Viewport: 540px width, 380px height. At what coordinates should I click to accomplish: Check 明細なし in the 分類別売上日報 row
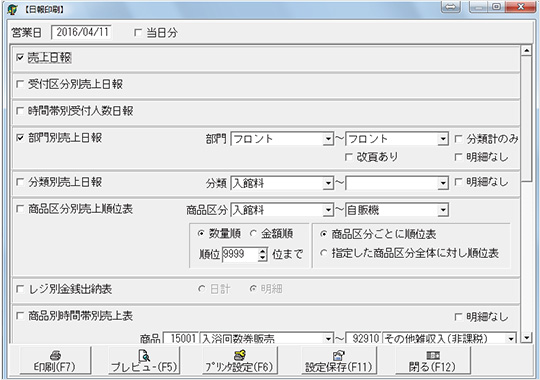[x=458, y=182]
